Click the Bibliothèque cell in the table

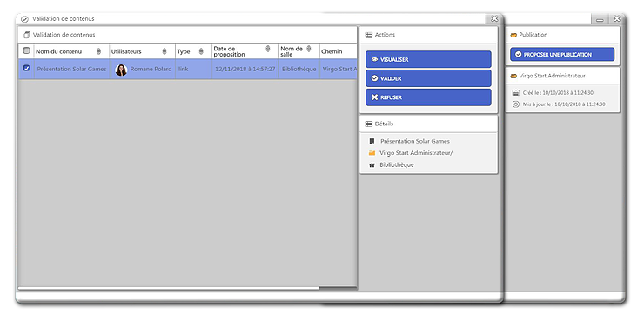pos(299,69)
